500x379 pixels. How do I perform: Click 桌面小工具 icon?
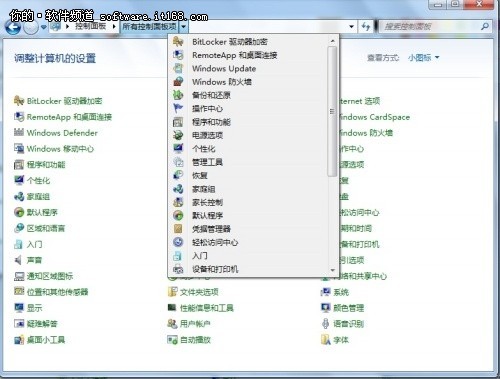tap(19, 340)
